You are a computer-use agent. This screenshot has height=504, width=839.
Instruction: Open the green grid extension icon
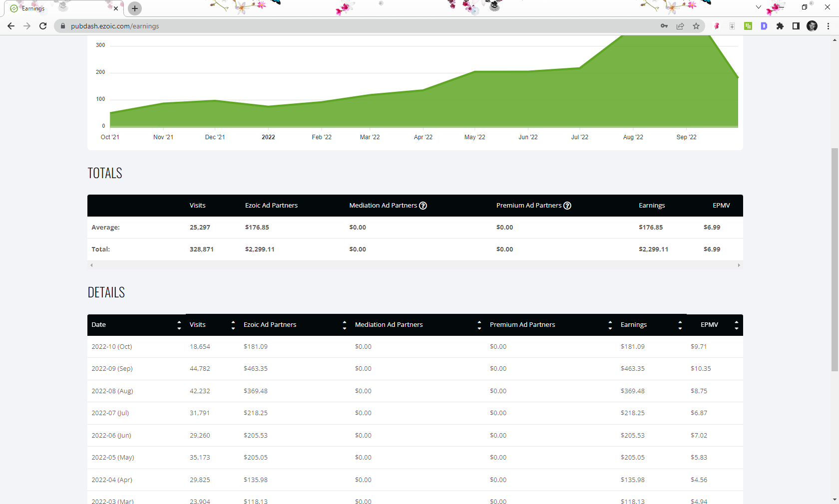(748, 26)
